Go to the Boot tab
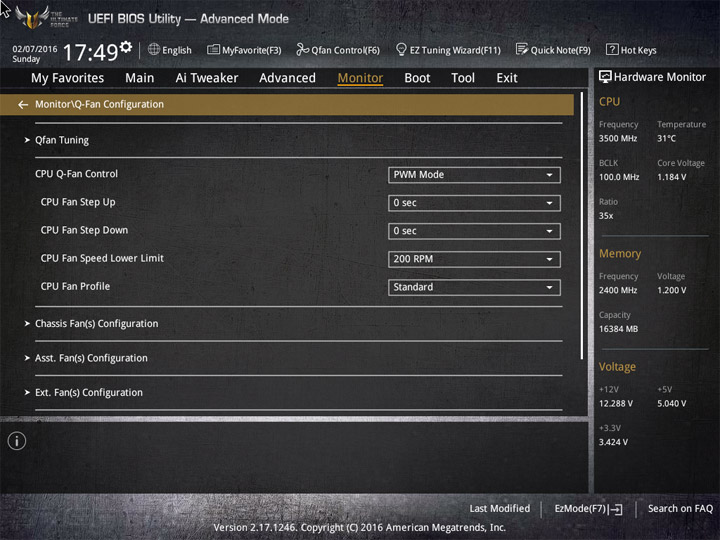This screenshot has width=720, height=540. coord(417,78)
